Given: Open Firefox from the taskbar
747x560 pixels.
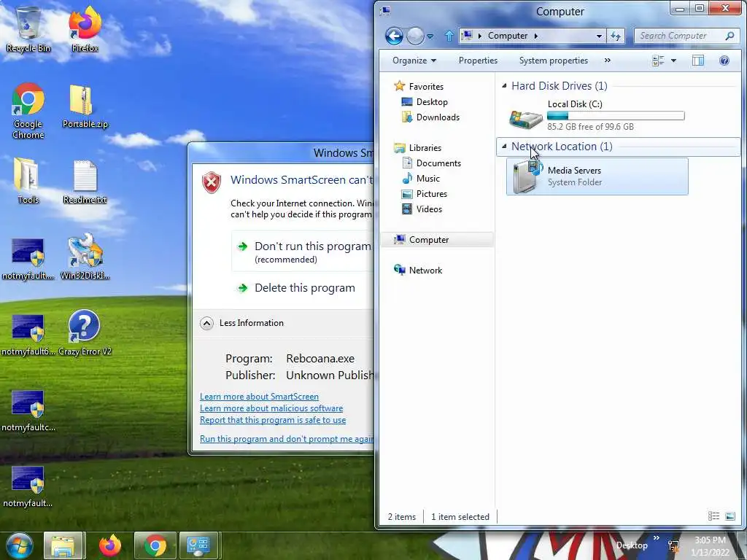Looking at the screenshot, I should click(x=110, y=545).
